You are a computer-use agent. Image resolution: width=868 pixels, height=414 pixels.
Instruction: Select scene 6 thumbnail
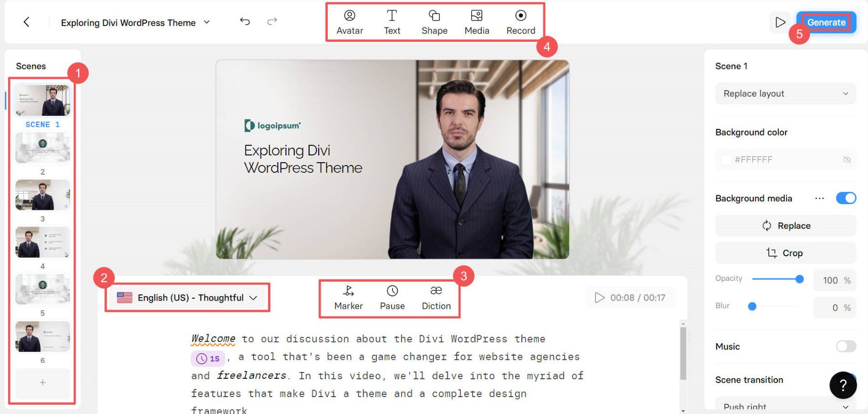click(42, 336)
